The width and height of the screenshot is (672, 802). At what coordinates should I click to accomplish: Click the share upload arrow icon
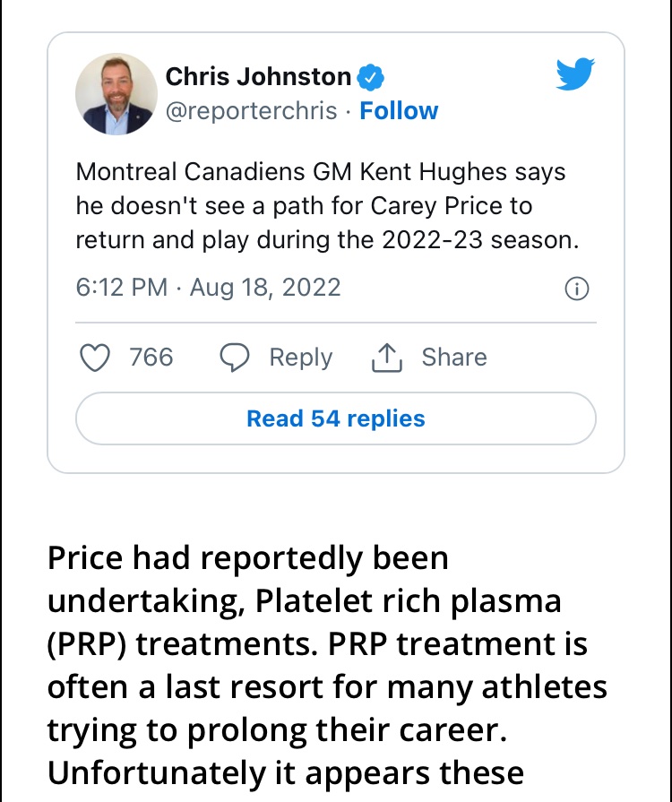point(387,357)
